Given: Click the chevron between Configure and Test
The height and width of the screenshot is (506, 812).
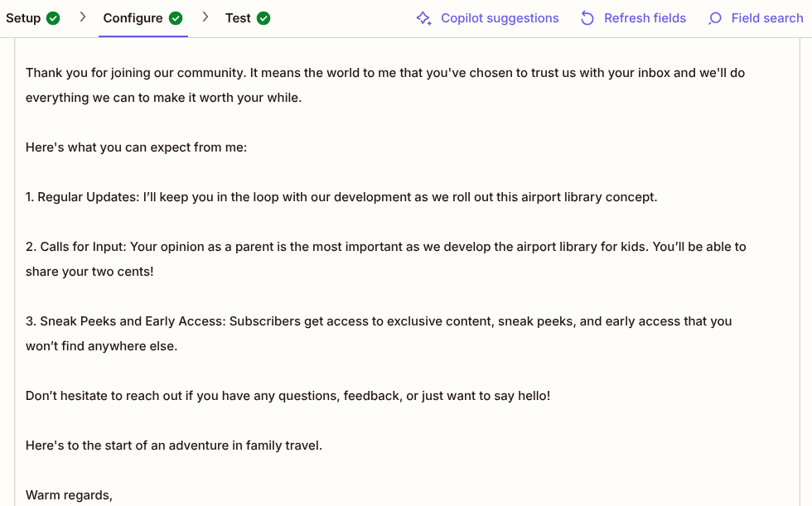Looking at the screenshot, I should pos(205,17).
